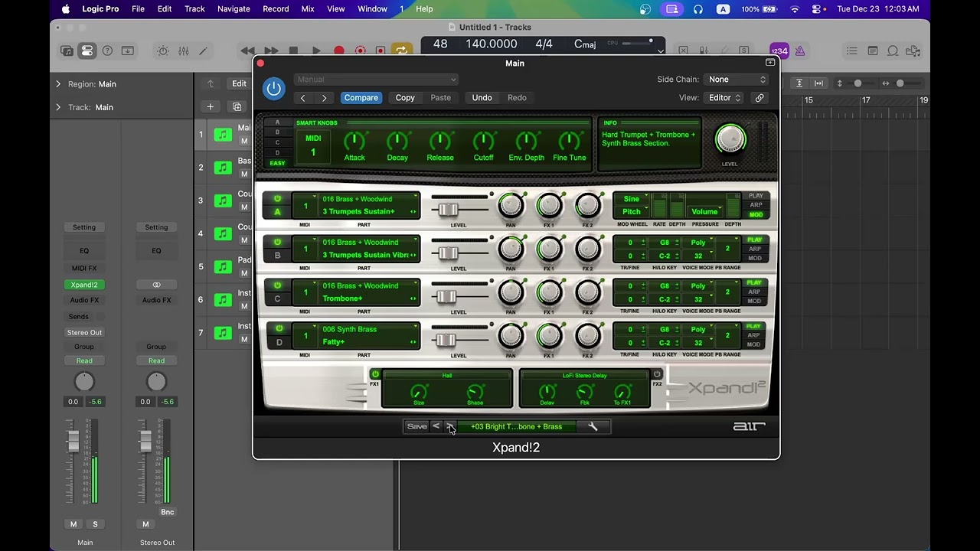The width and height of the screenshot is (980, 551).
Task: Toggle the yellow Cycle loop button
Action: (x=401, y=51)
